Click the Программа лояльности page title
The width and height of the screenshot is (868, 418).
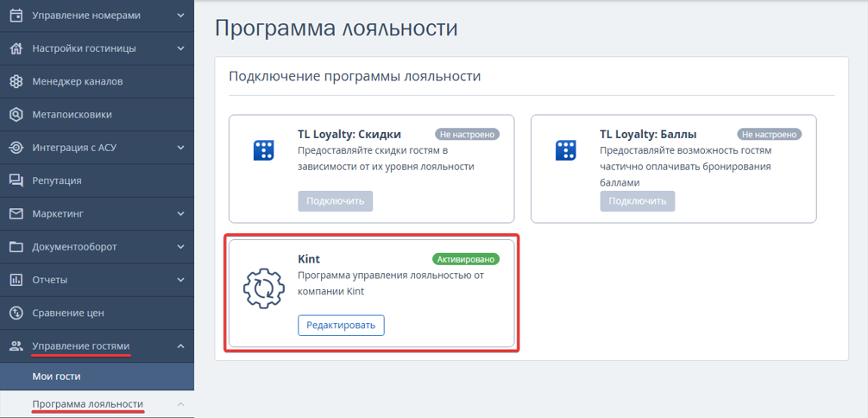[x=336, y=28]
